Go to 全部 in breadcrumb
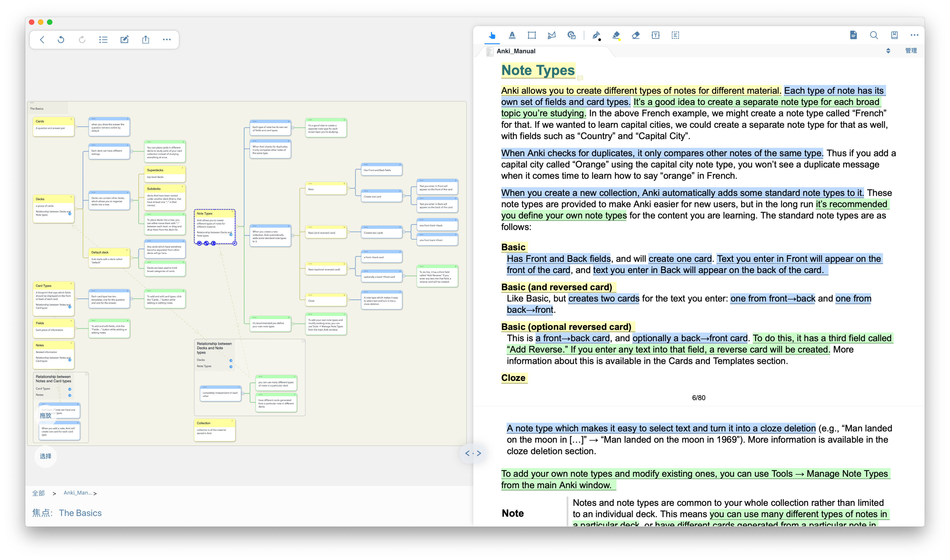 (39, 493)
